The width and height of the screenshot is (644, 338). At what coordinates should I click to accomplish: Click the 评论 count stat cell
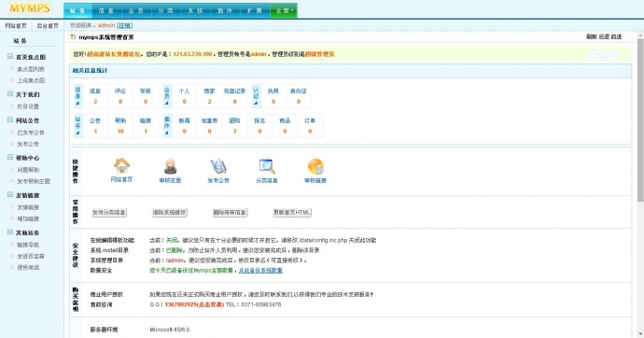(x=120, y=96)
